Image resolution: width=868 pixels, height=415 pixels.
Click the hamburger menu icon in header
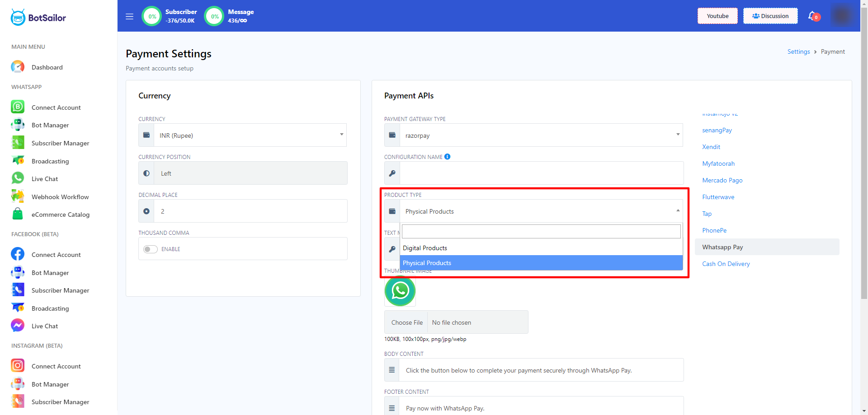click(129, 17)
